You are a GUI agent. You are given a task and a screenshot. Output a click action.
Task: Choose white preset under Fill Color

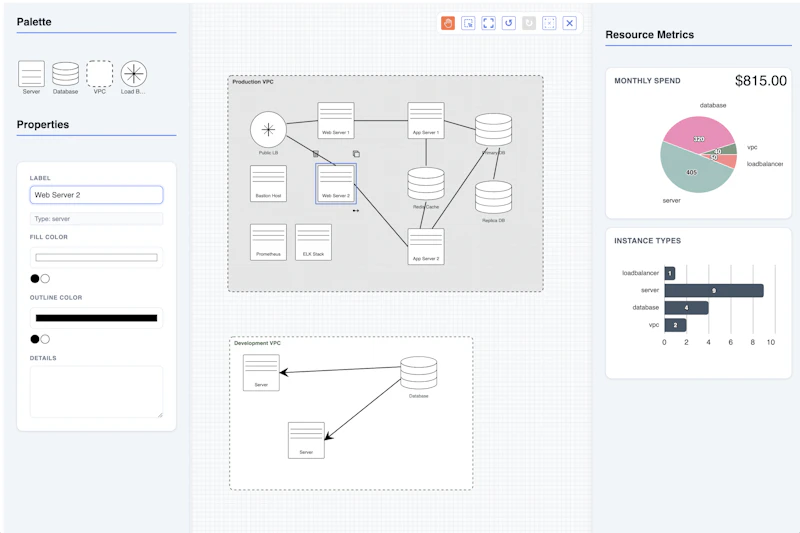point(45,278)
